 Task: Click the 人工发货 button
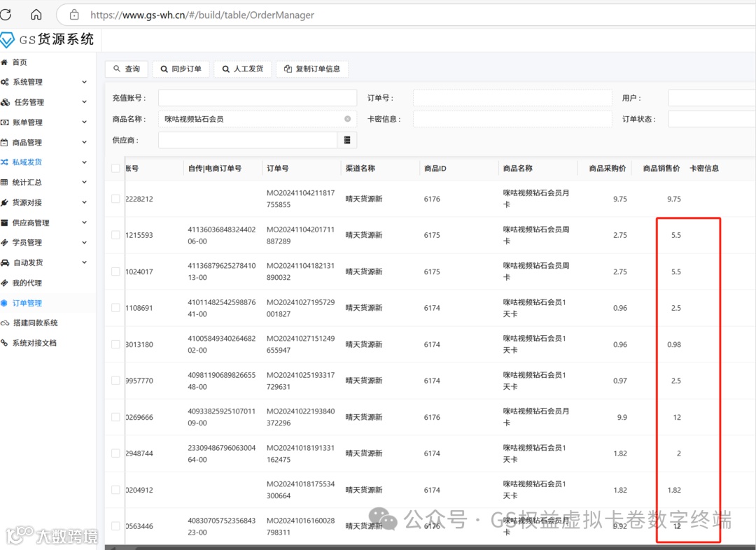click(x=242, y=69)
